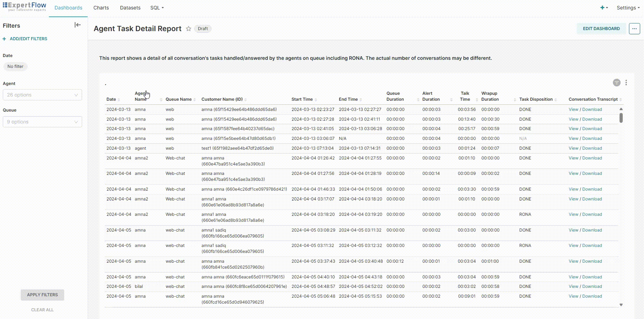Image resolution: width=644 pixels, height=319 pixels.
Task: Click the Draft status label
Action: click(203, 29)
